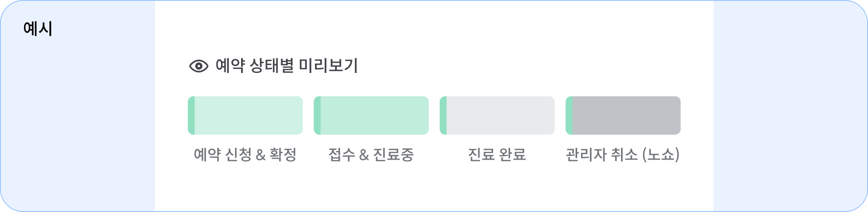Select the 예약 신청 & 확정 color swatch
This screenshot has width=868, height=212.
click(245, 116)
